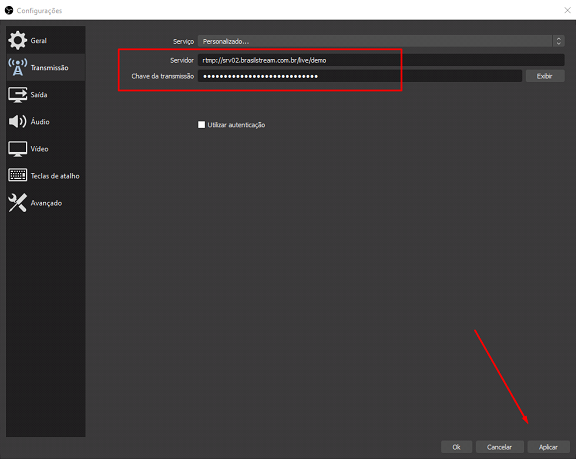Click the Ok button

pos(456,447)
